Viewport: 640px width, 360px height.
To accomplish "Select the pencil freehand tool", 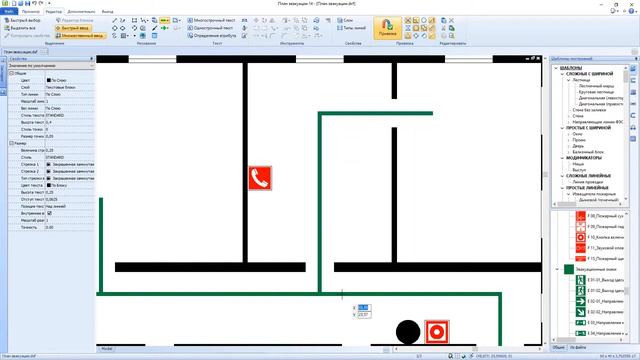I will [x=154, y=28].
